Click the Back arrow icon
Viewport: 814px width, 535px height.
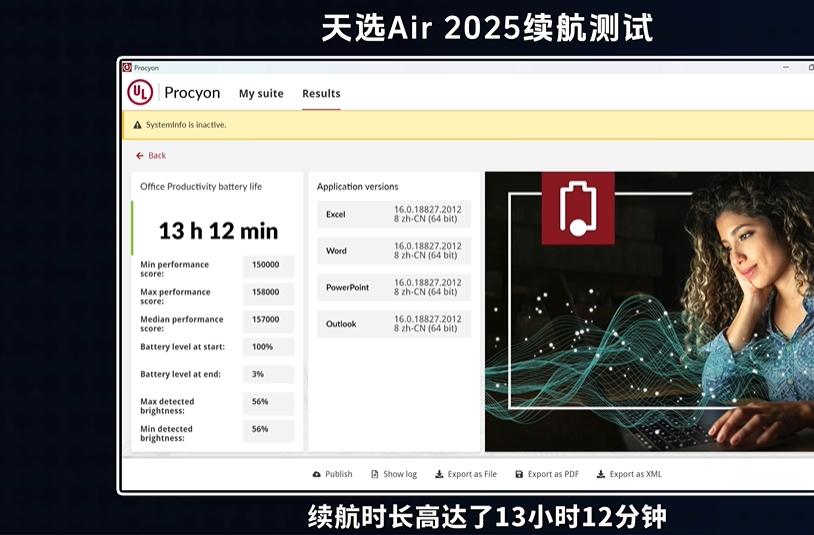point(140,156)
